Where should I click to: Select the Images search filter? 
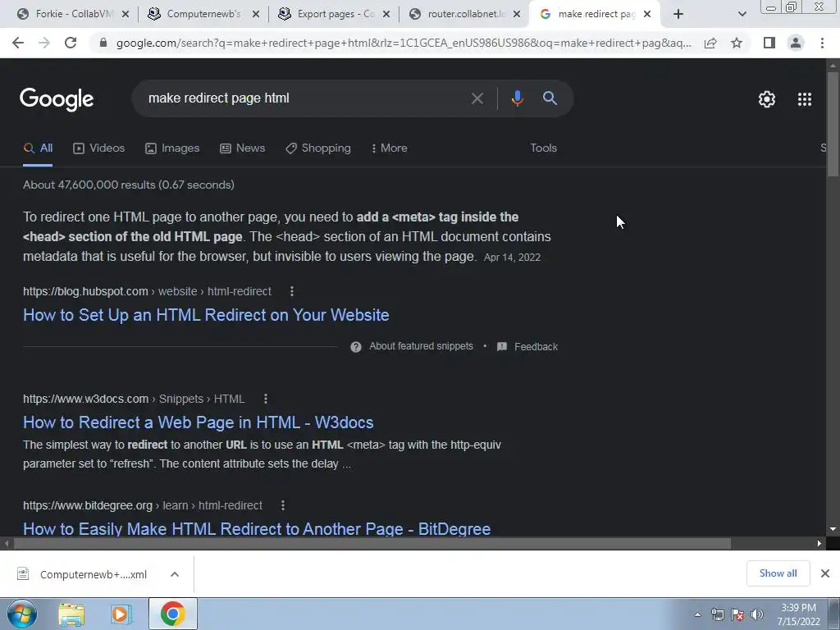click(x=172, y=148)
